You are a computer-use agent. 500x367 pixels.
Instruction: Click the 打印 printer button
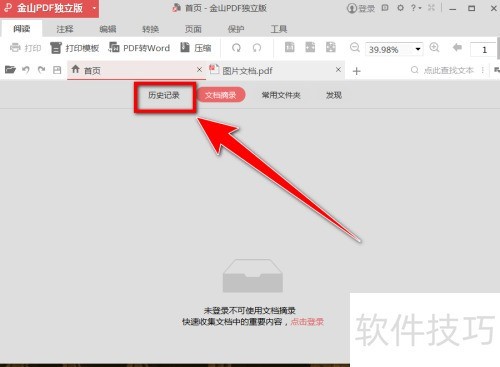coord(26,48)
